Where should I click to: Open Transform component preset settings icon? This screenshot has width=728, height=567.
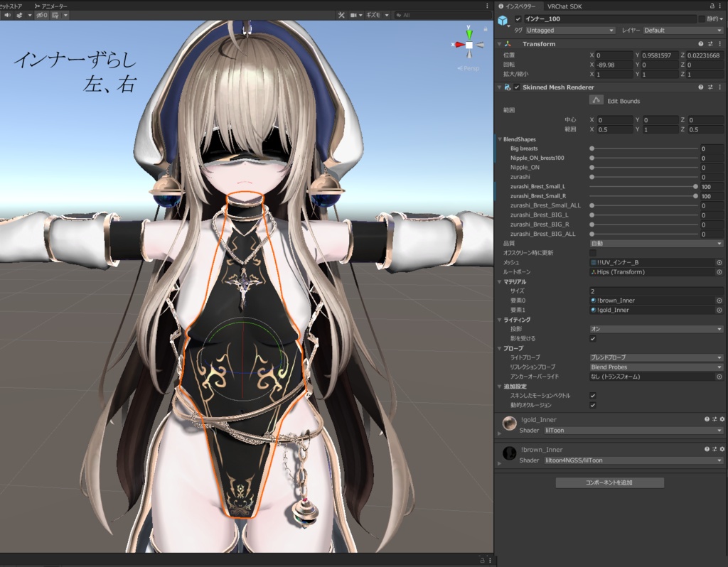[710, 43]
